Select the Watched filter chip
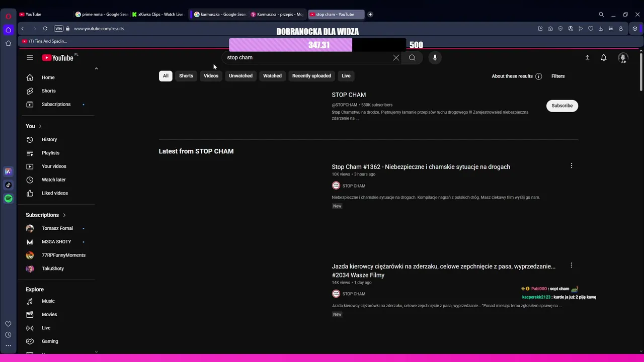This screenshot has height=362, width=644. [272, 76]
